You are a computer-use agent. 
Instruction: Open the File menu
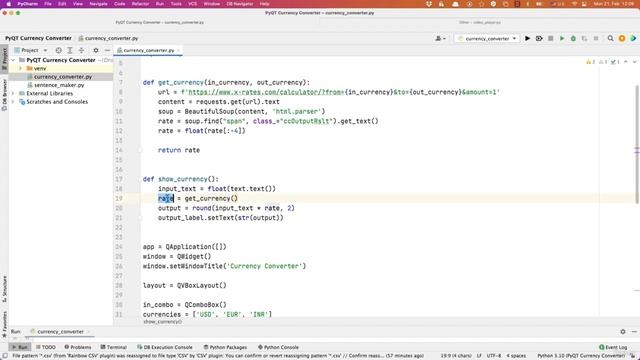48,4
